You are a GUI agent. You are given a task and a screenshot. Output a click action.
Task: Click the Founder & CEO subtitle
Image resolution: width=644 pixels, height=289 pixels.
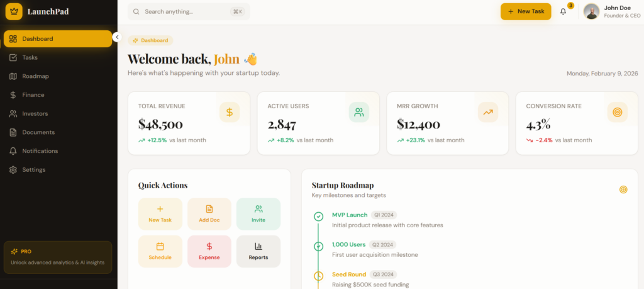click(x=622, y=16)
